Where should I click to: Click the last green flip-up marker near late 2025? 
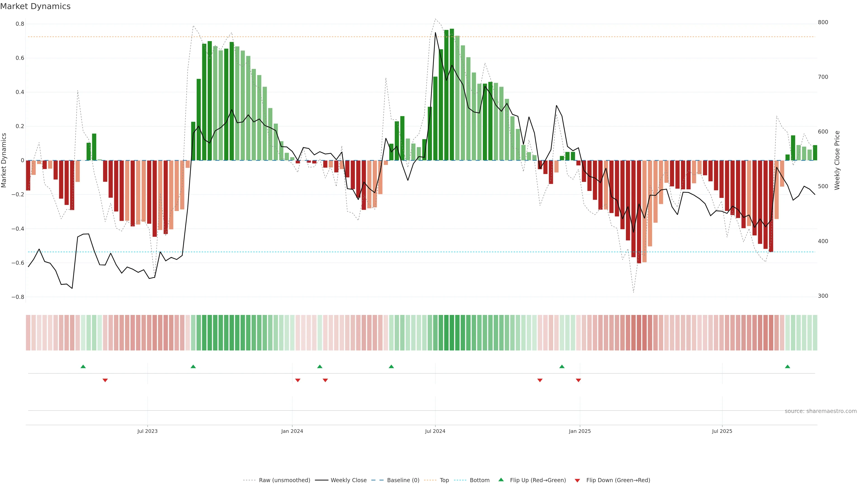coord(788,366)
